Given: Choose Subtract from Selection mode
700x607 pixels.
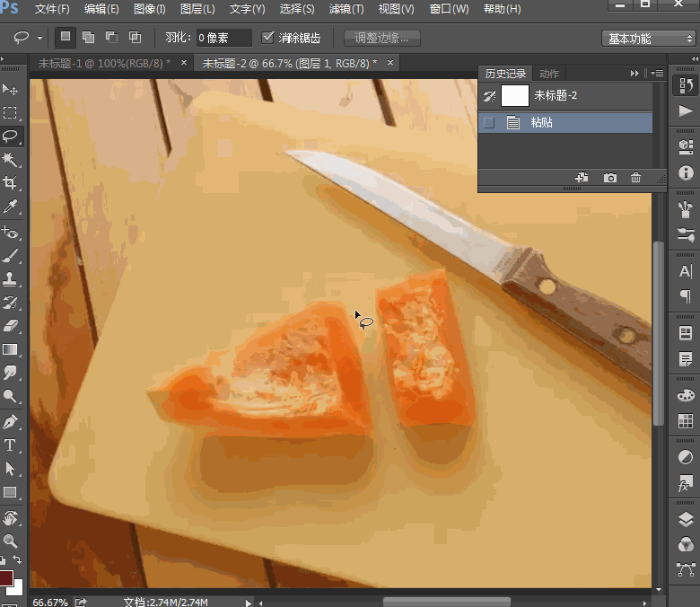Looking at the screenshot, I should pyautogui.click(x=111, y=38).
